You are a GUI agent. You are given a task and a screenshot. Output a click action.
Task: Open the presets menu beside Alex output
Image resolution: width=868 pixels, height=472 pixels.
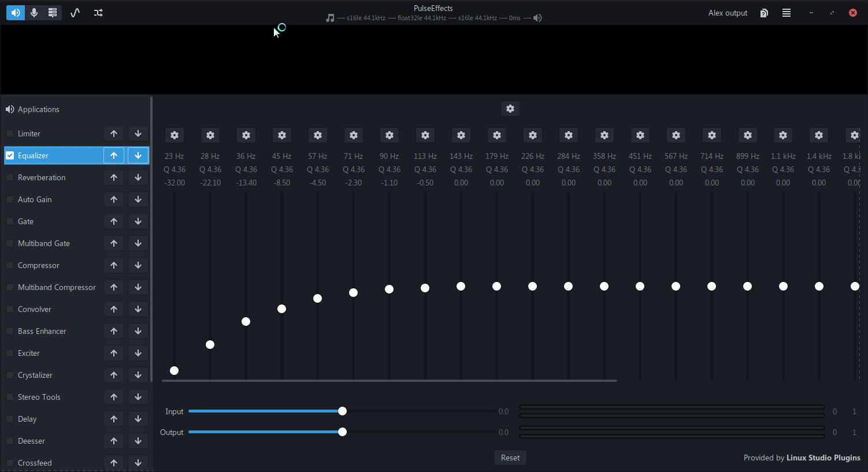[764, 13]
